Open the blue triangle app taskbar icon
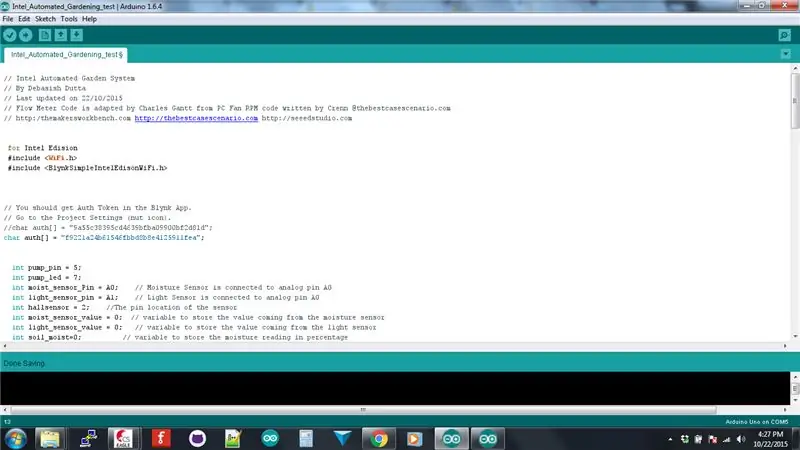 point(342,439)
